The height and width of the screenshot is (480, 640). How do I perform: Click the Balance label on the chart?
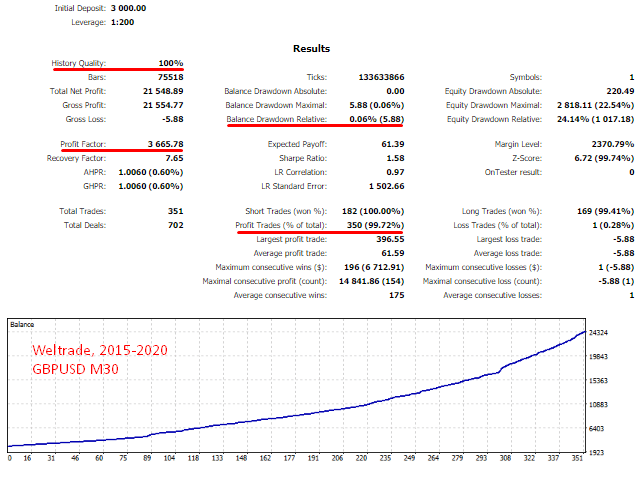tap(24, 324)
